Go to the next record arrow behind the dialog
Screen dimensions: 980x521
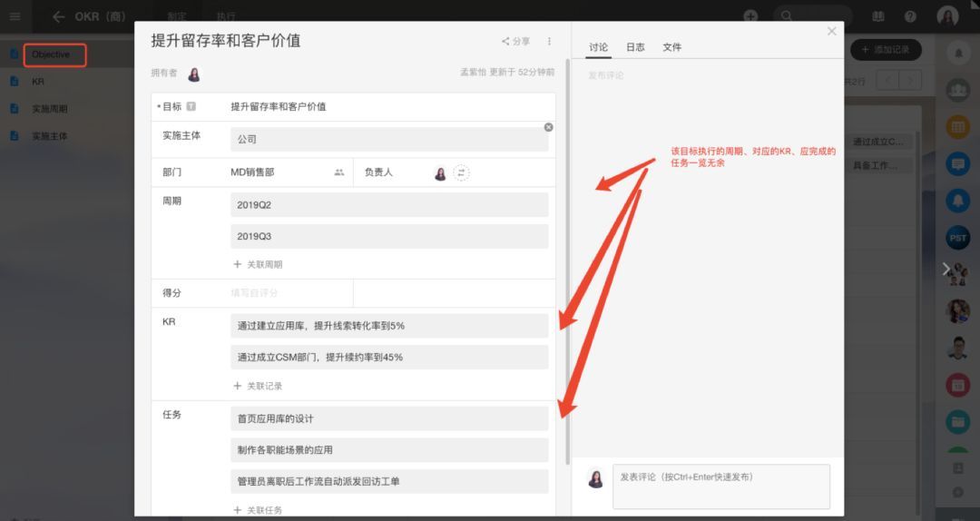[x=911, y=81]
